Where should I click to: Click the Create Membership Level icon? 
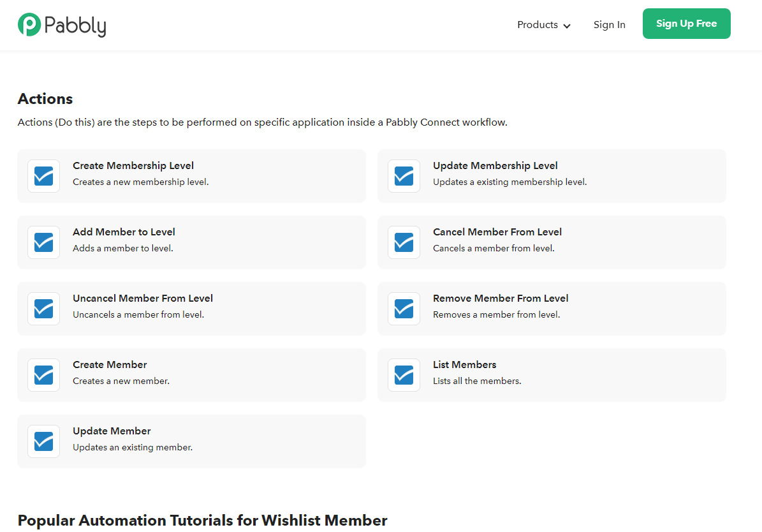pos(44,176)
